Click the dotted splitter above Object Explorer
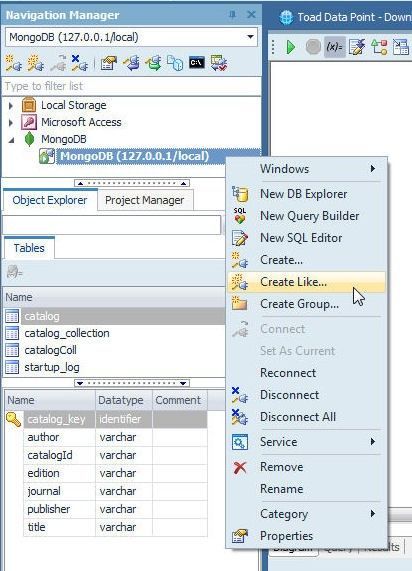Screen dimensions: 412x571 [x=132, y=183]
